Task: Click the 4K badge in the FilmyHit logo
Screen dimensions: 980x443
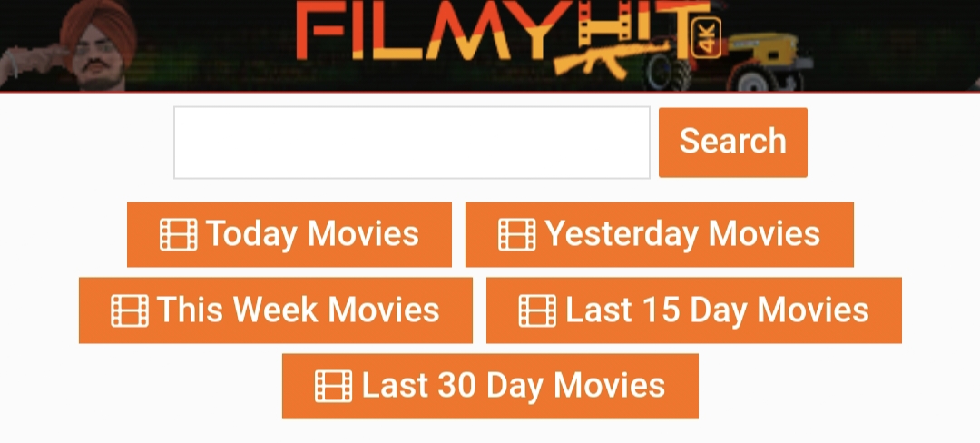Action: 706,38
